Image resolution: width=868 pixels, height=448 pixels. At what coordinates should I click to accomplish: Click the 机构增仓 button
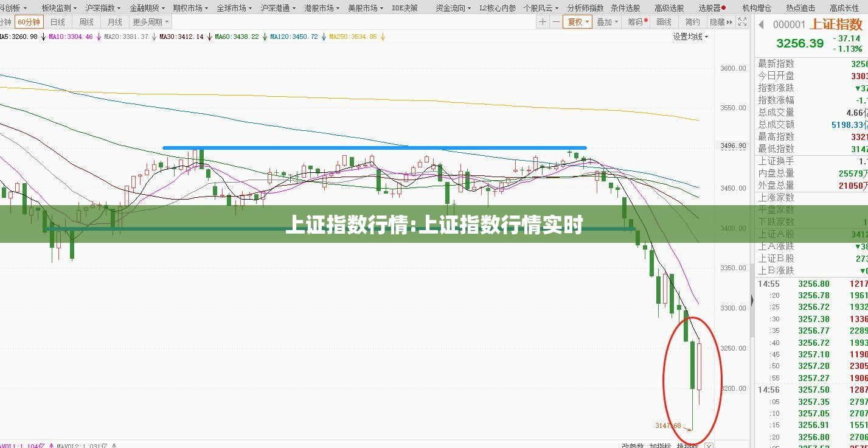tap(757, 8)
